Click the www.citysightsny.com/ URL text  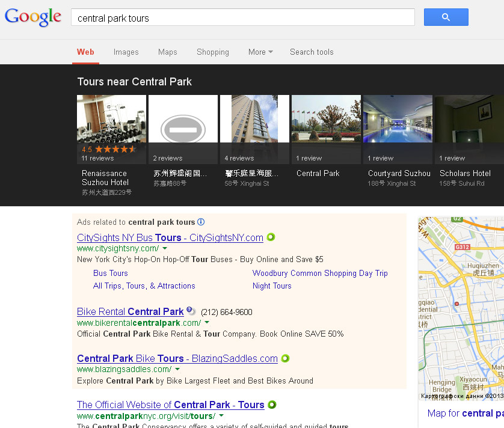click(118, 248)
